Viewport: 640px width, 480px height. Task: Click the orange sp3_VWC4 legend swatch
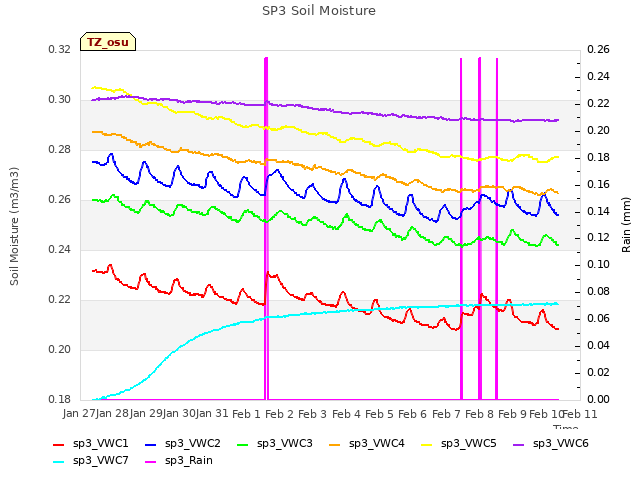[335, 444]
